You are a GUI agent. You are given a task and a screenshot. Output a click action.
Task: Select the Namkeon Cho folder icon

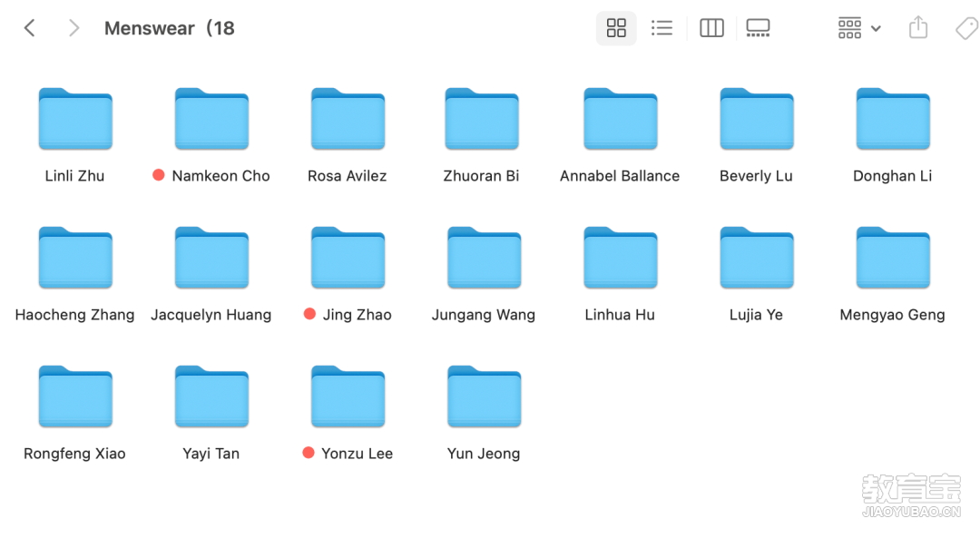pyautogui.click(x=211, y=119)
